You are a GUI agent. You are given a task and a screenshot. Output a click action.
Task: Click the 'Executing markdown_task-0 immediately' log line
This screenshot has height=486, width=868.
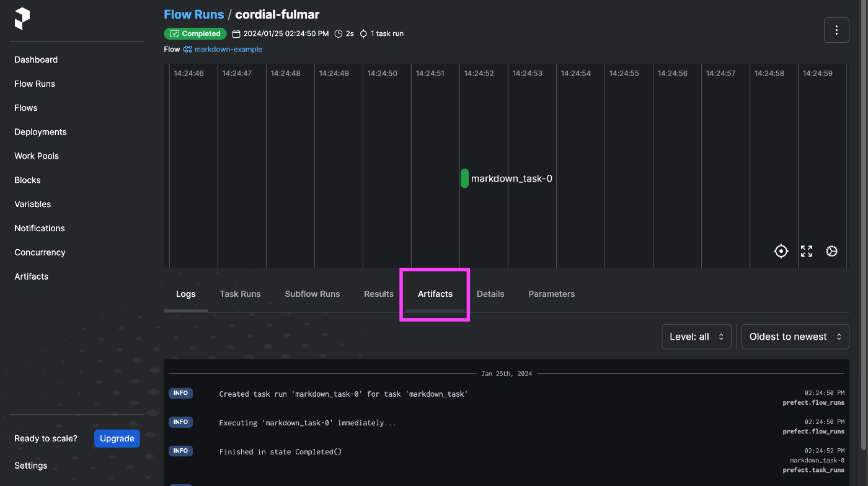pyautogui.click(x=308, y=423)
